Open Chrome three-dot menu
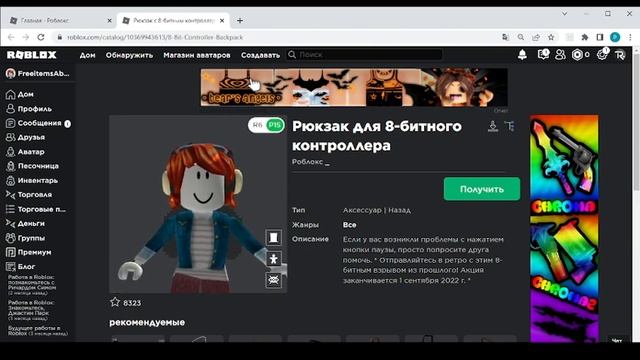Viewport: 640px width, 360px height. (630, 37)
